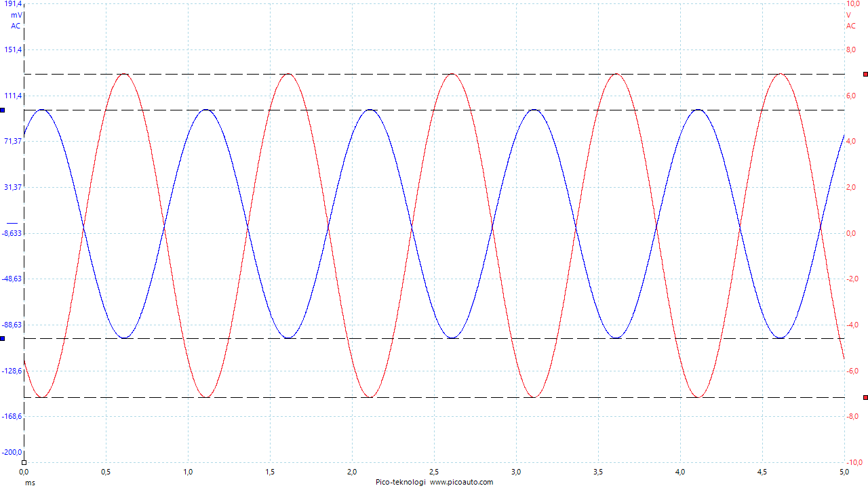868x488 pixels.
Task: Click the blue 'AC' coupling label
Action: 16,26
